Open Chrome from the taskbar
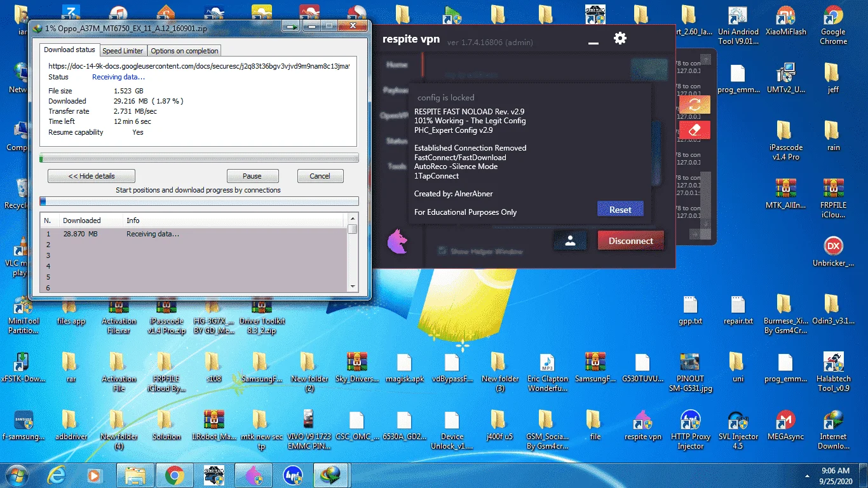The height and width of the screenshot is (488, 868). [174, 475]
